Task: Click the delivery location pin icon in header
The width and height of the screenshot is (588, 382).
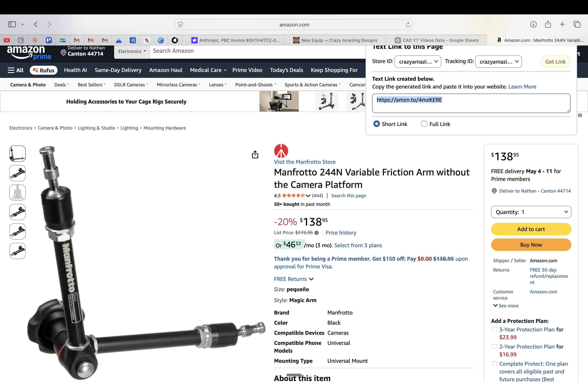Action: pyautogui.click(x=63, y=53)
